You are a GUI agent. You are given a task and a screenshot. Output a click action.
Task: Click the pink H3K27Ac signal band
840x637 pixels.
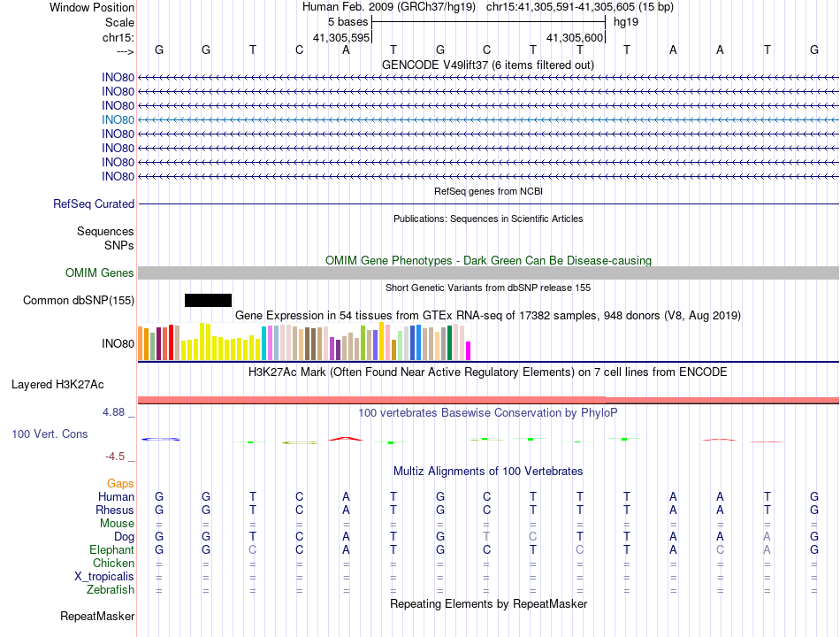point(488,400)
